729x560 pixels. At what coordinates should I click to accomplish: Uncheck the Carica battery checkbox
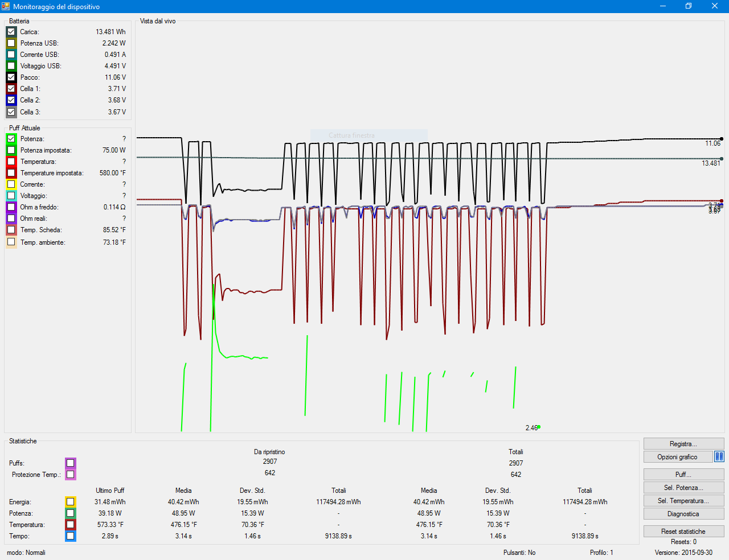click(11, 32)
